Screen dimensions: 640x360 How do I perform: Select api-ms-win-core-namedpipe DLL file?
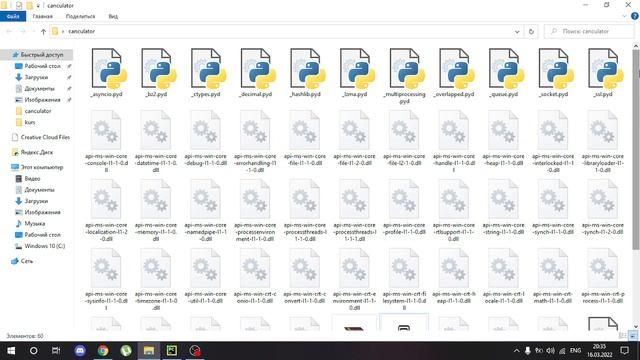point(205,210)
